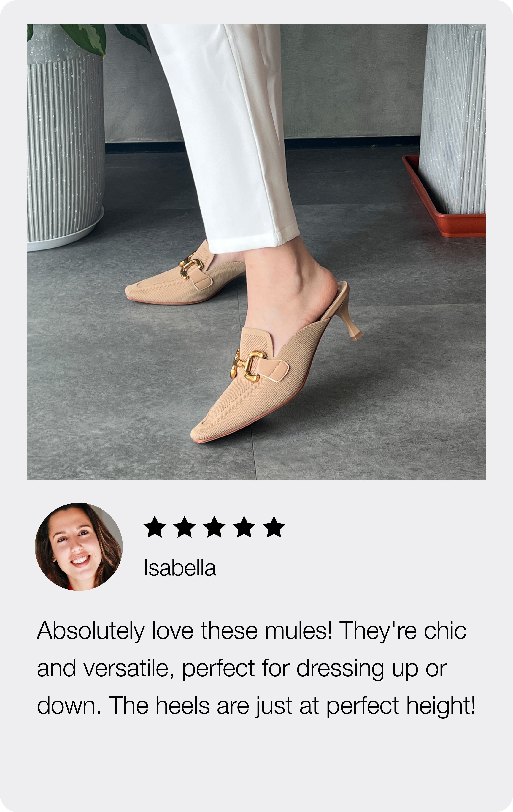Viewport: 513px width, 812px height.
Task: Click the fifth rating star
Action: [274, 527]
